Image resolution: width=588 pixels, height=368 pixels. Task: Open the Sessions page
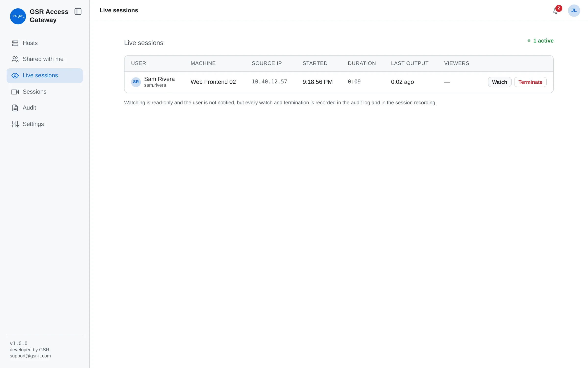[45, 92]
